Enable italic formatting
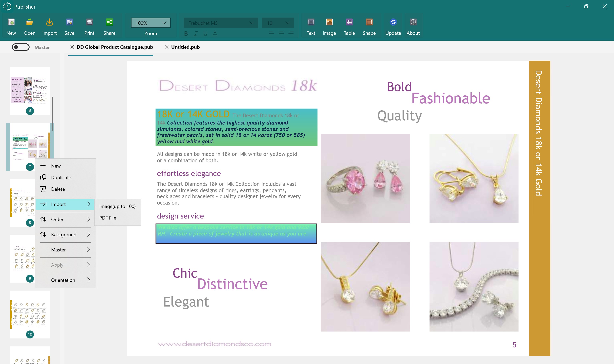The width and height of the screenshot is (614, 364). click(x=195, y=34)
